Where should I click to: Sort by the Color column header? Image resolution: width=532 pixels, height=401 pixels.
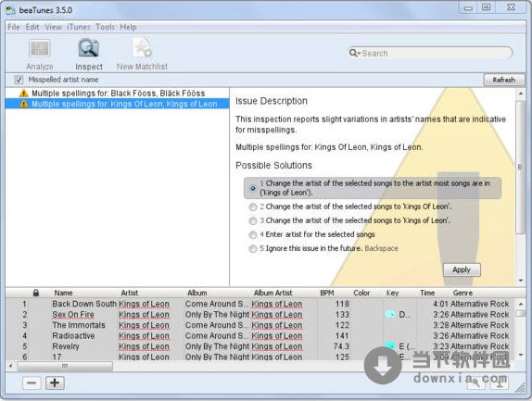point(361,293)
